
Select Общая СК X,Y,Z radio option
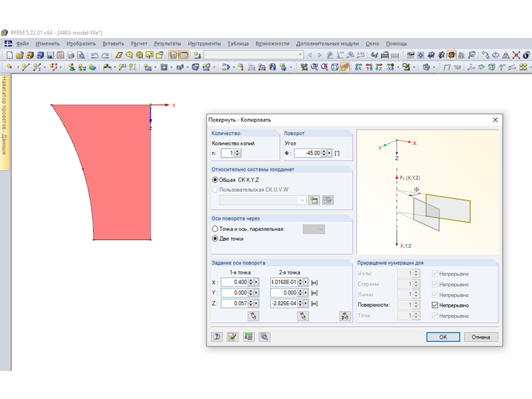click(215, 180)
